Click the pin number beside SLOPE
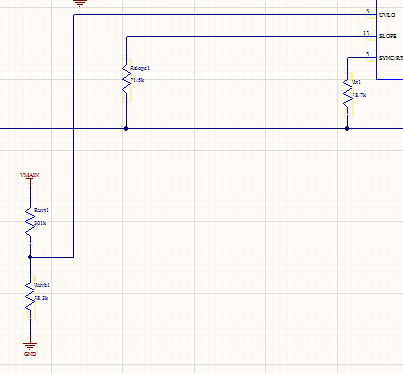The width and height of the screenshot is (403, 373). click(367, 33)
